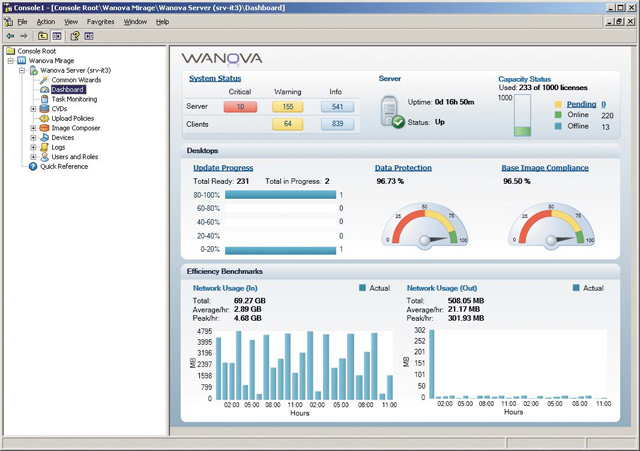Click the Network Usage (In) heading

coord(225,288)
